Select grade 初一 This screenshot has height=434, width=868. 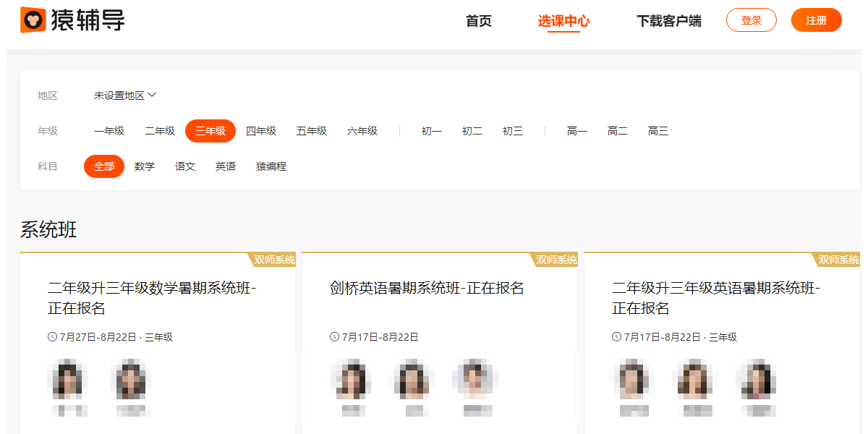click(x=432, y=131)
